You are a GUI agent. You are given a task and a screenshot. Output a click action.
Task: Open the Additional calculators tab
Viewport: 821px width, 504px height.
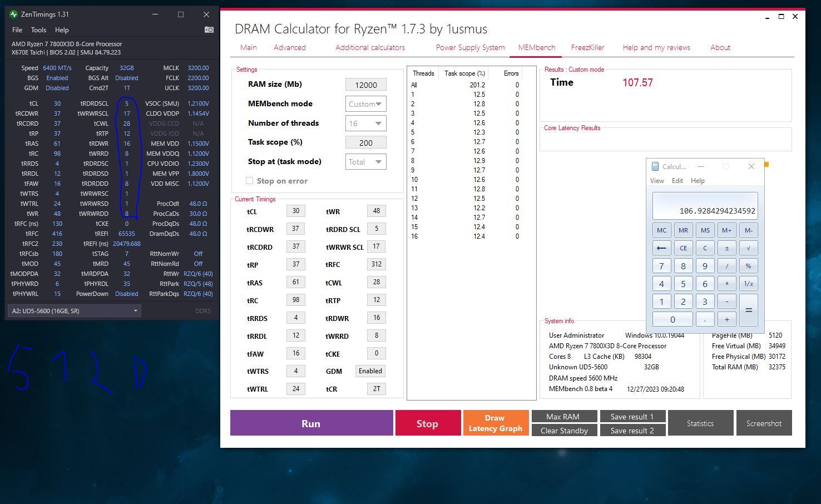(370, 47)
